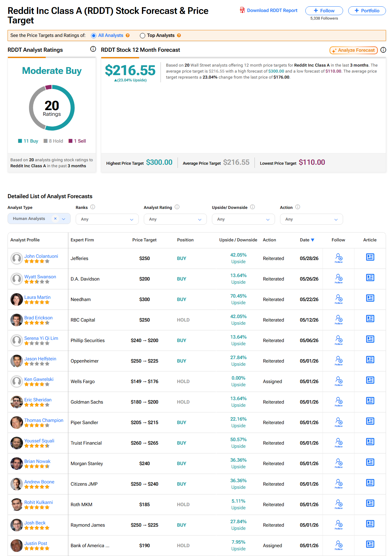Click help icon next to Top Analysts
Viewport: 392px width, 556px height.
click(179, 35)
